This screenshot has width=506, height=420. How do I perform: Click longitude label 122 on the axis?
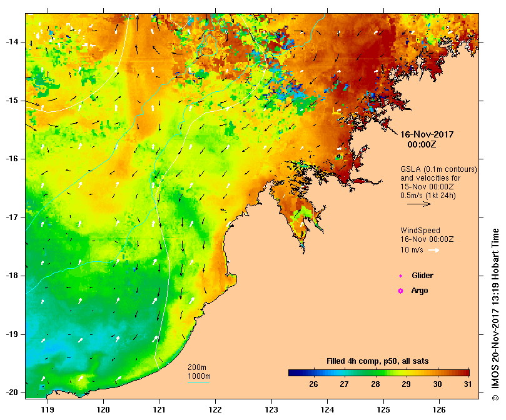215,409
